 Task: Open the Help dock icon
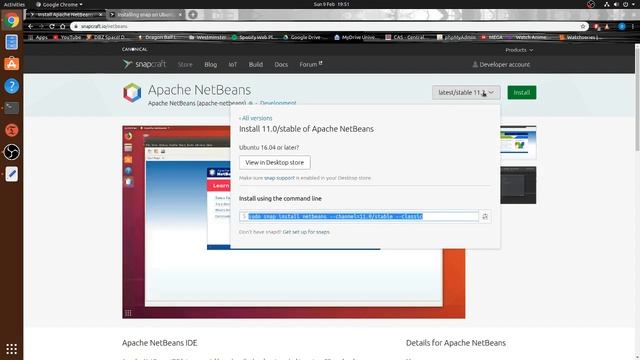coord(11,86)
